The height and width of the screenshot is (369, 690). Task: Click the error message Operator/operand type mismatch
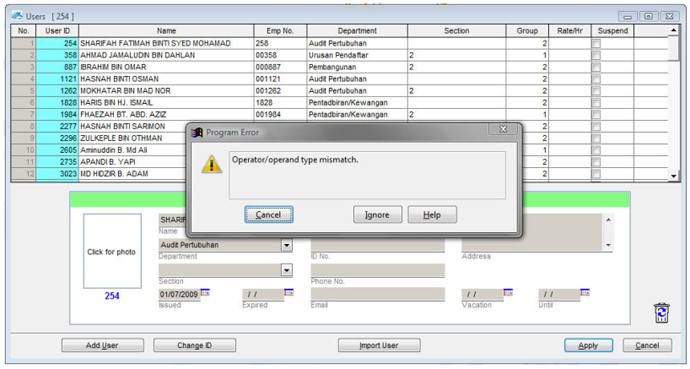click(x=295, y=160)
